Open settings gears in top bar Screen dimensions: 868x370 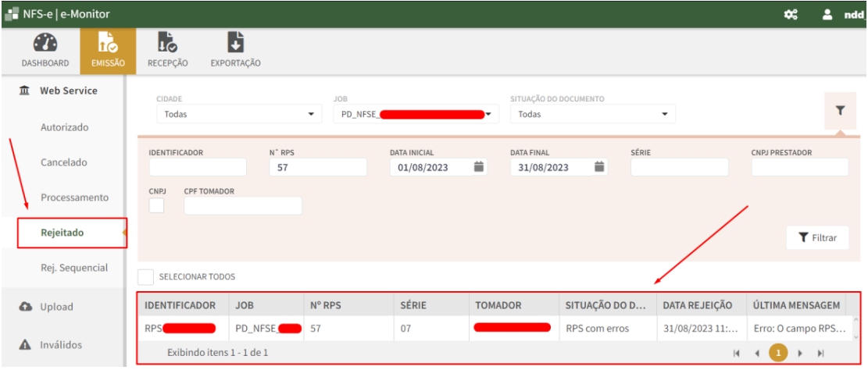(791, 14)
